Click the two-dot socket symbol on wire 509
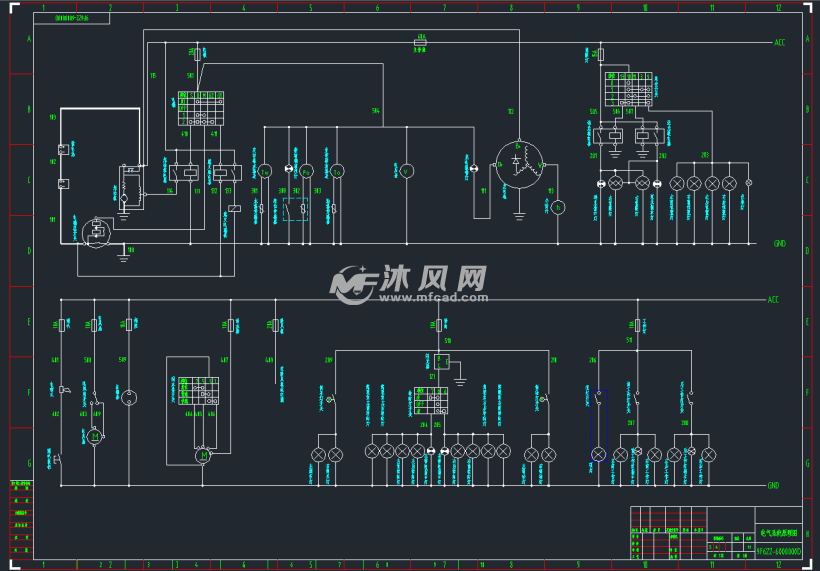This screenshot has height=571, width=820. click(129, 398)
